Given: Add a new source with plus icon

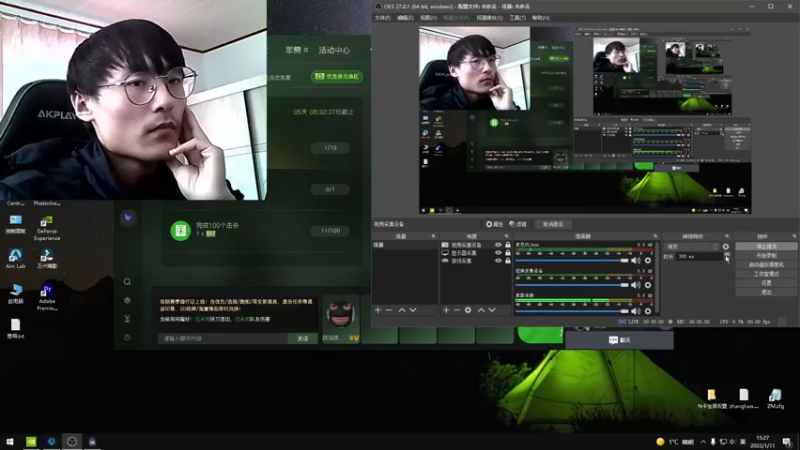Looking at the screenshot, I should click(x=446, y=310).
